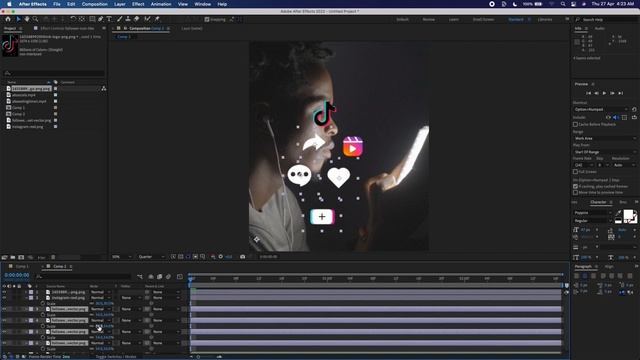This screenshot has height=360, width=640.
Task: Toggle audio inclusion in Preview panel
Action: coord(616,117)
